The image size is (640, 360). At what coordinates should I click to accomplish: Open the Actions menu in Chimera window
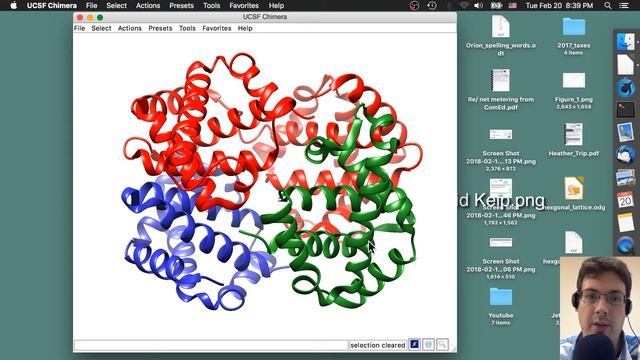(129, 28)
